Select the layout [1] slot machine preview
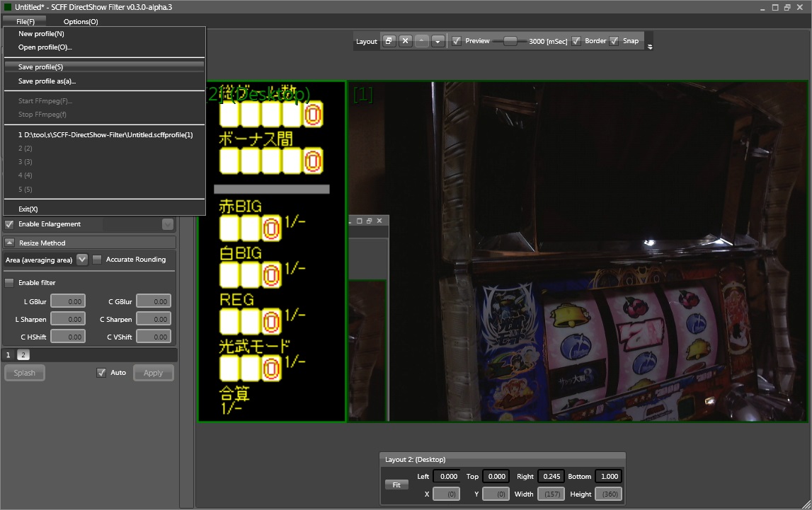The height and width of the screenshot is (510, 812). pyautogui.click(x=578, y=251)
